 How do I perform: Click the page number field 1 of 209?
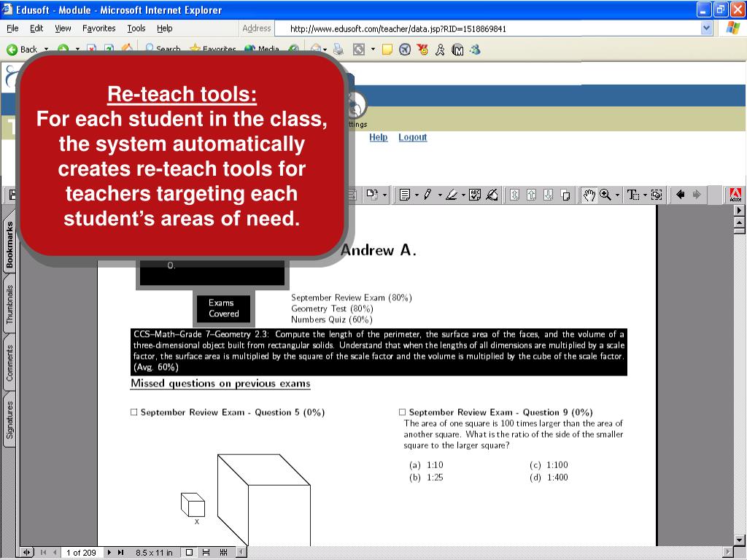tap(81, 553)
